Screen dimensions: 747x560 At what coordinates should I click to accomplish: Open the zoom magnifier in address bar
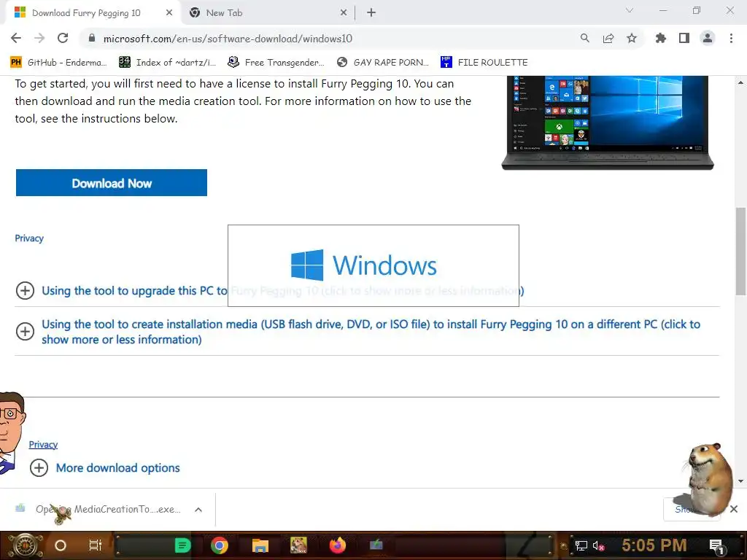pyautogui.click(x=584, y=38)
